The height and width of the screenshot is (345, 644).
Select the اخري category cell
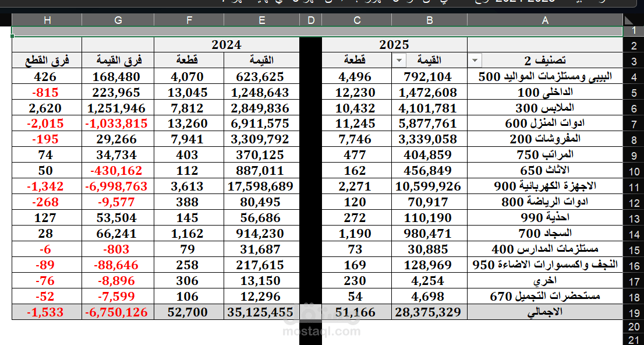coord(545,281)
